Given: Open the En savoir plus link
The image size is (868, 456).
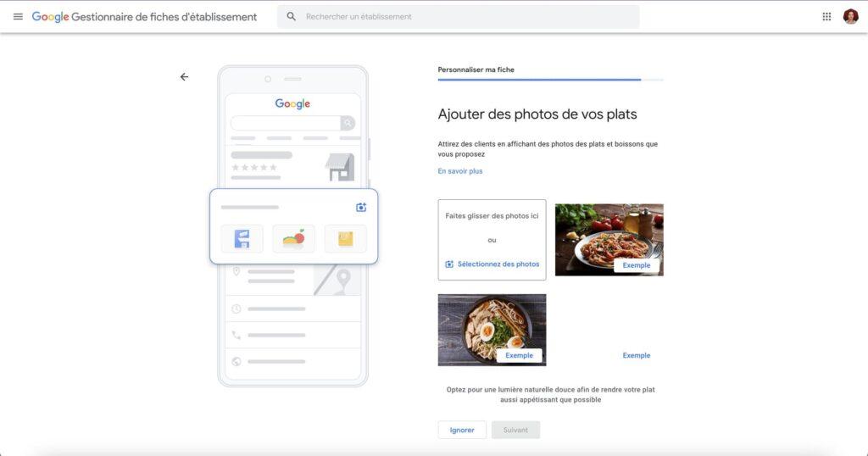Looking at the screenshot, I should click(460, 171).
